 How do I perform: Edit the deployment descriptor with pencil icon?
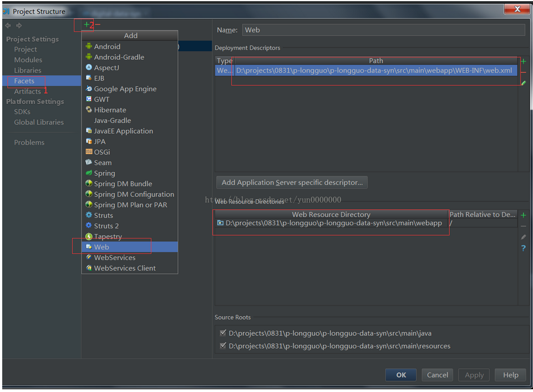[x=523, y=83]
